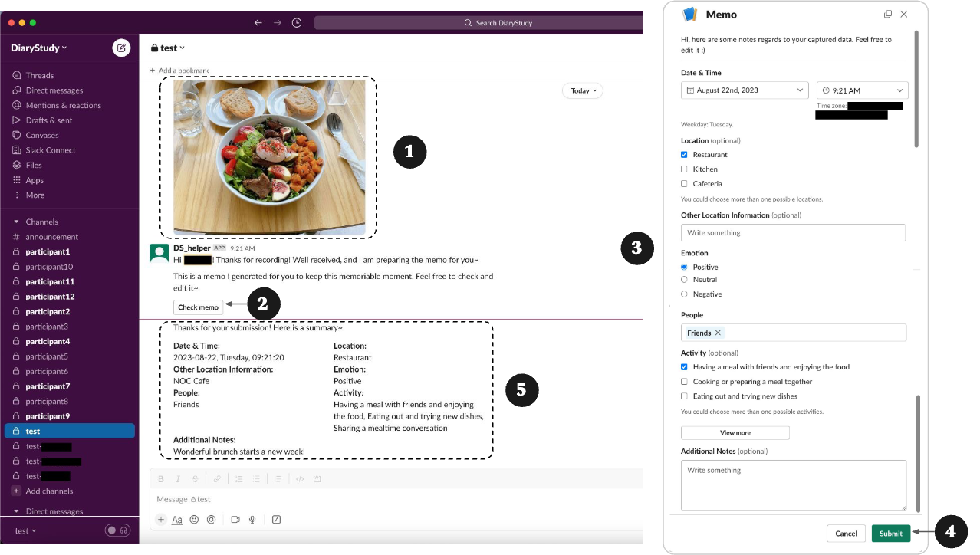This screenshot has width=980, height=555.
Task: Open the participant11 channel
Action: click(50, 281)
